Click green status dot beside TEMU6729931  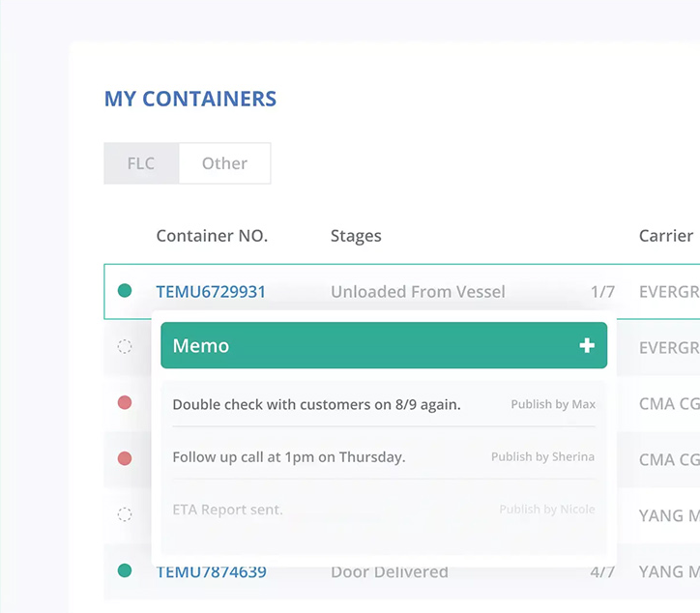(x=125, y=291)
